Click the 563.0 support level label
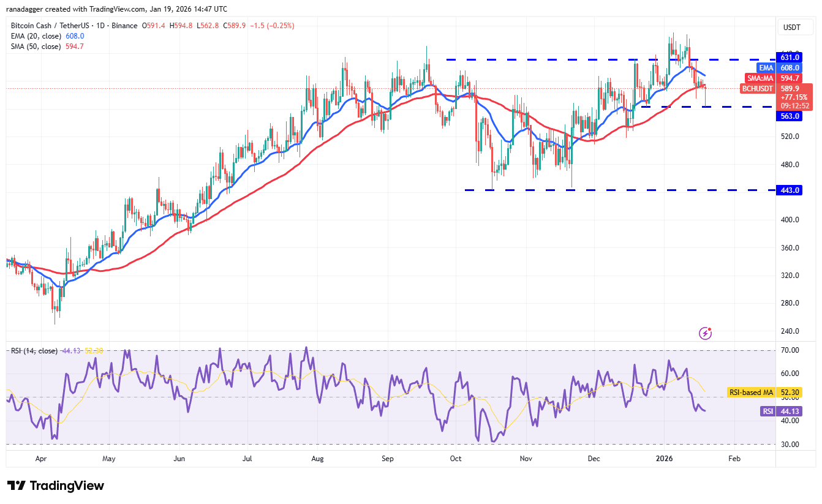Image resolution: width=822 pixels, height=504 pixels. [790, 116]
